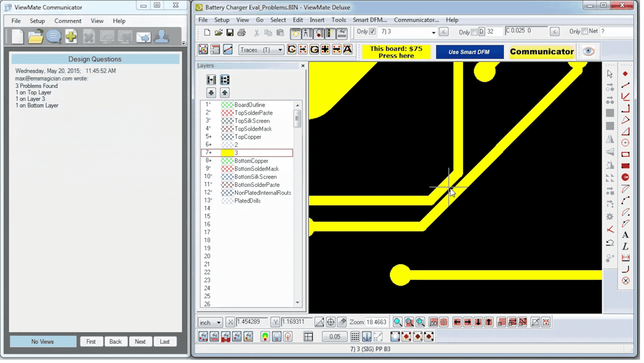Open the Smart DFM menu
The image size is (644, 363).
click(369, 20)
